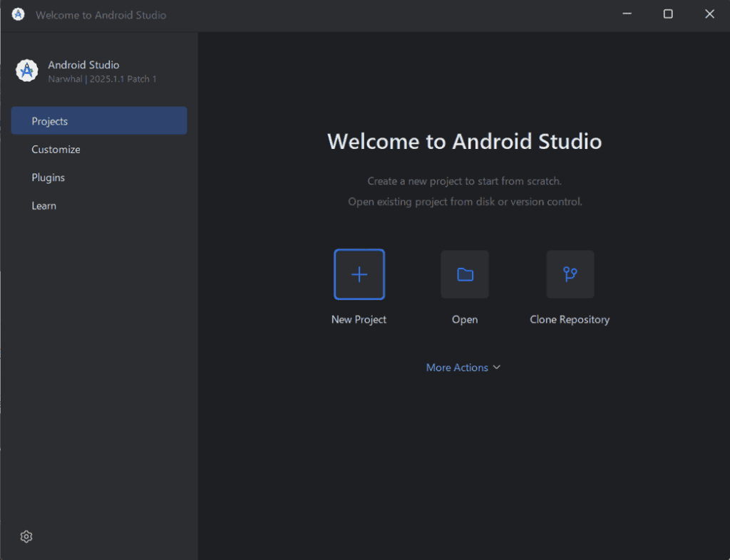Expand the More Actions dropdown
The height and width of the screenshot is (560, 730).
click(x=463, y=368)
